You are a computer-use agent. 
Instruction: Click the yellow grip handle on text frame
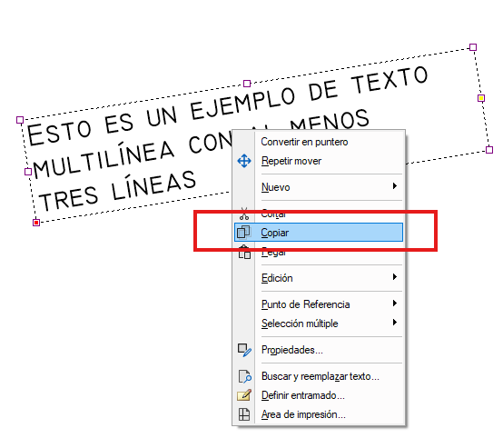tap(481, 98)
